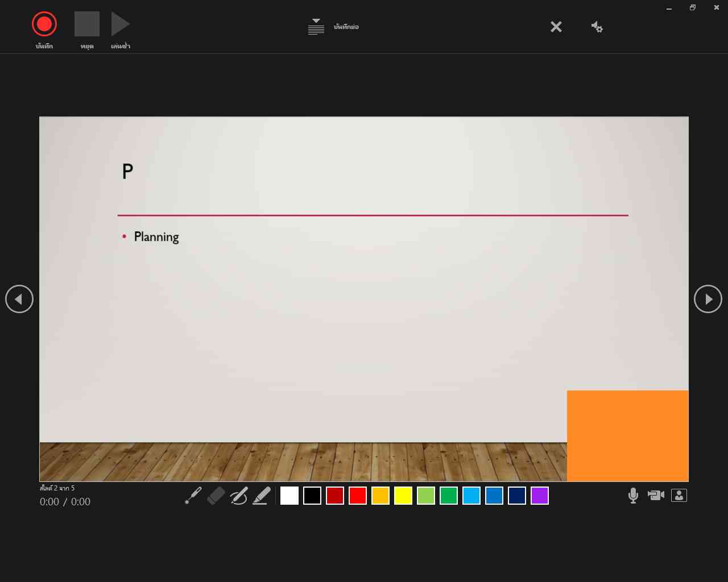Choose the purple ink color swatch
The width and height of the screenshot is (728, 582).
click(x=540, y=496)
